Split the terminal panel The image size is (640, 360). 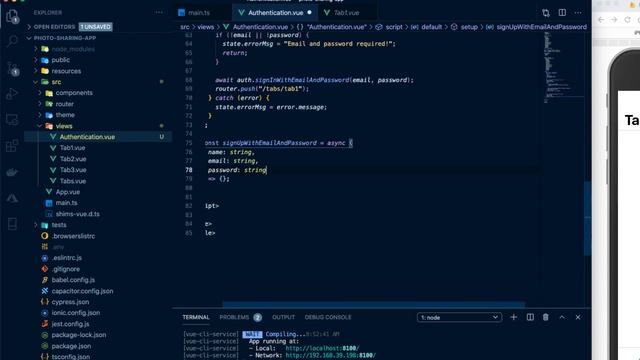[530, 317]
